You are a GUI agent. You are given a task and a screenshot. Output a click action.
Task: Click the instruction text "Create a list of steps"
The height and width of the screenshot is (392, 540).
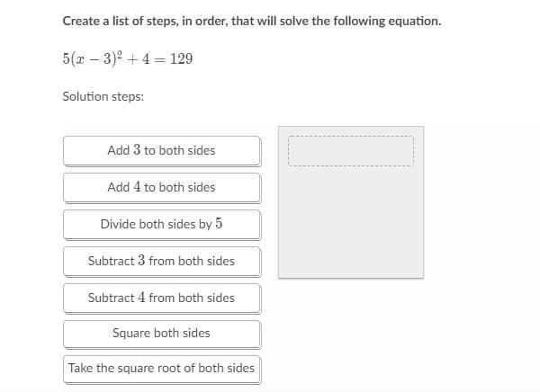point(121,21)
